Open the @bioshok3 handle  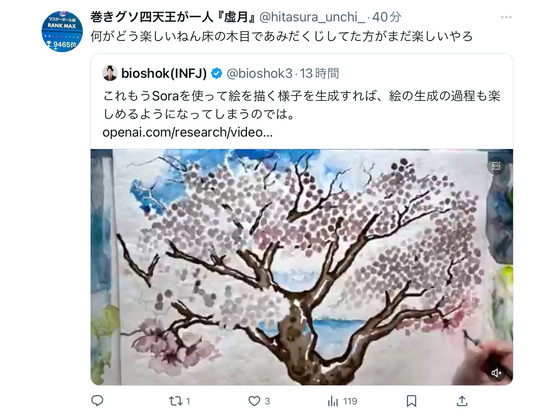260,73
